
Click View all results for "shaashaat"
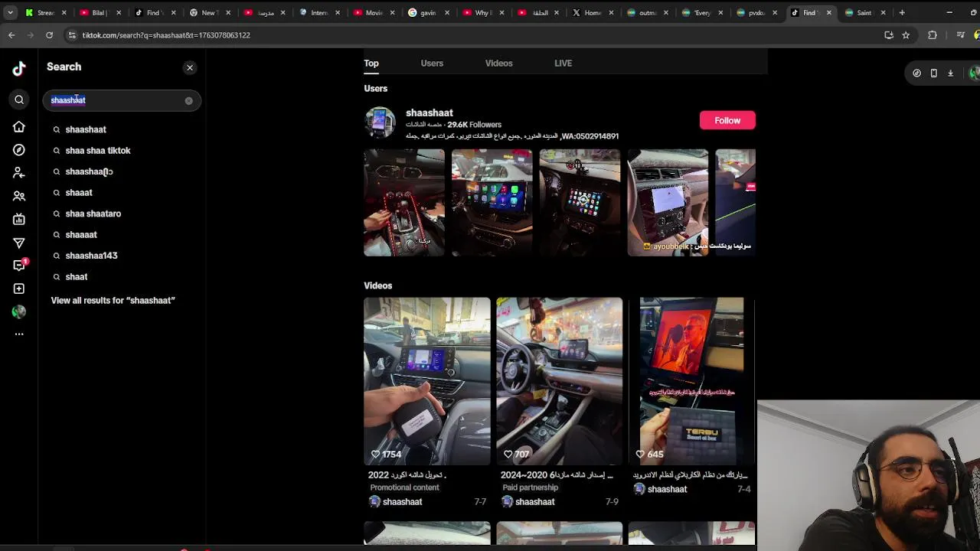113,301
